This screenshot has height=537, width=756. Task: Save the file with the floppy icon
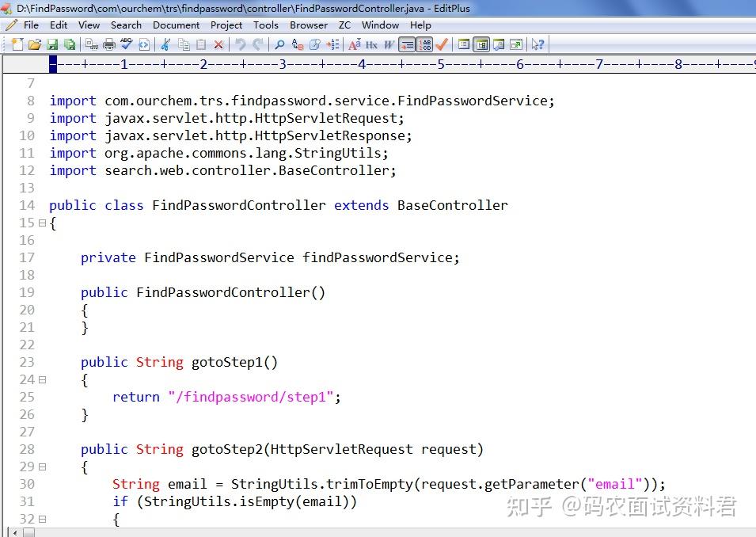52,44
